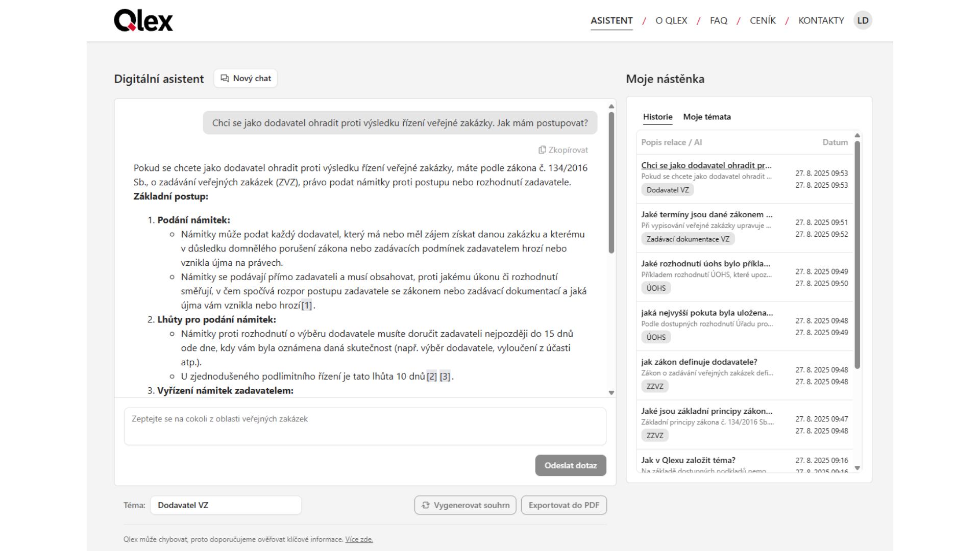Open the KONTAKTY page
980x551 pixels.
coord(821,20)
